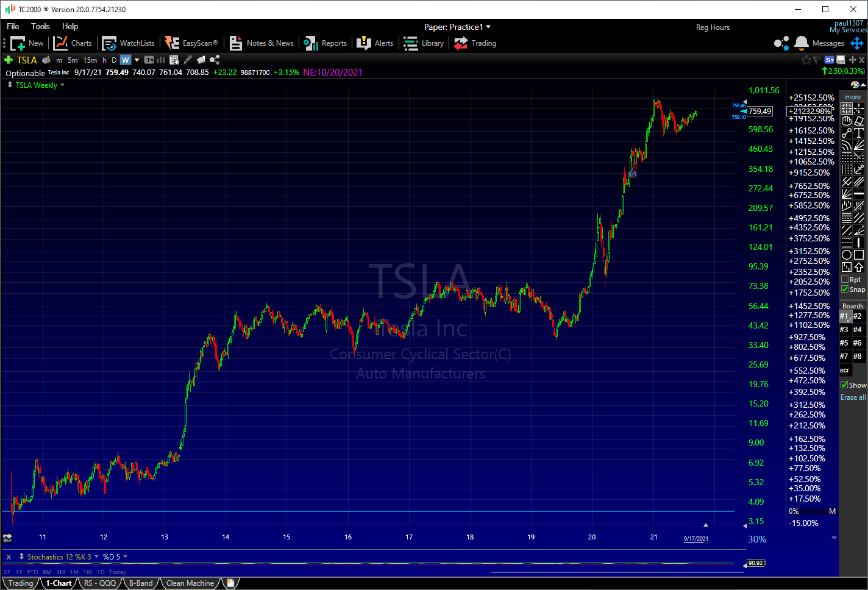This screenshot has width=868, height=590.
Task: Click the expander arrow below the M label
Action: (834, 538)
